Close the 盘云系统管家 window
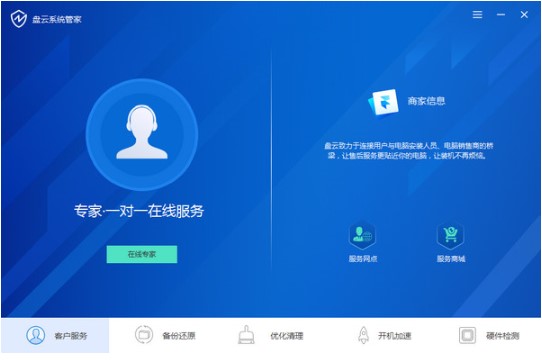The height and width of the screenshot is (360, 542). [524, 15]
